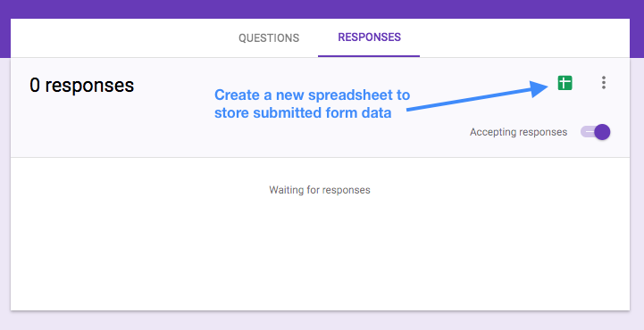Click the Accepting responses label text
The height and width of the screenshot is (330, 644).
point(518,132)
